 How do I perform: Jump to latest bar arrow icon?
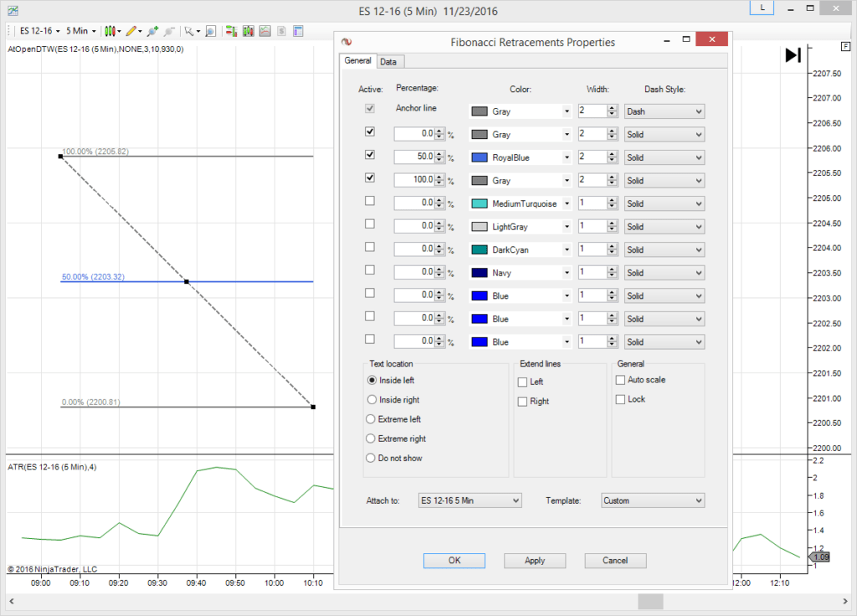[x=793, y=55]
